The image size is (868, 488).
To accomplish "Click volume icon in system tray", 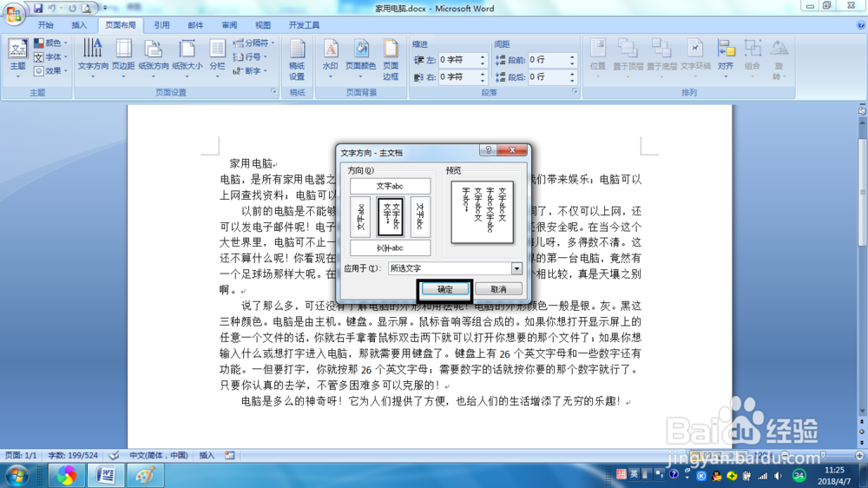I will [779, 476].
